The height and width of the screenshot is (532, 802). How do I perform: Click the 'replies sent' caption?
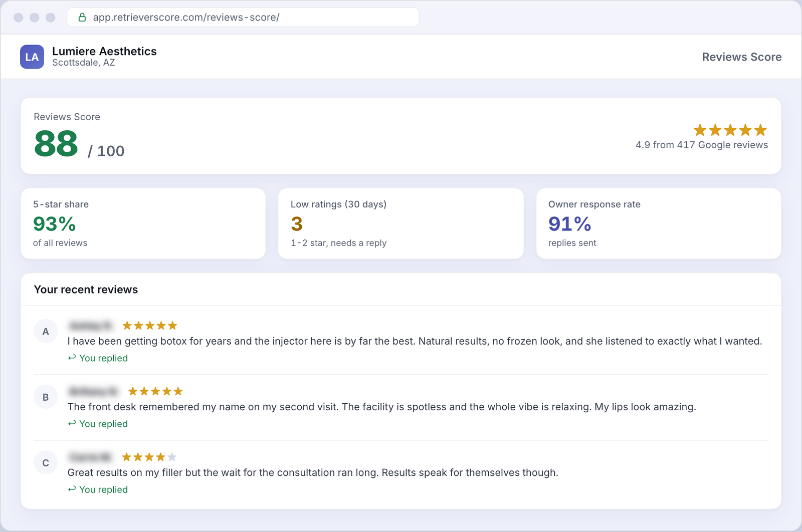(x=572, y=243)
